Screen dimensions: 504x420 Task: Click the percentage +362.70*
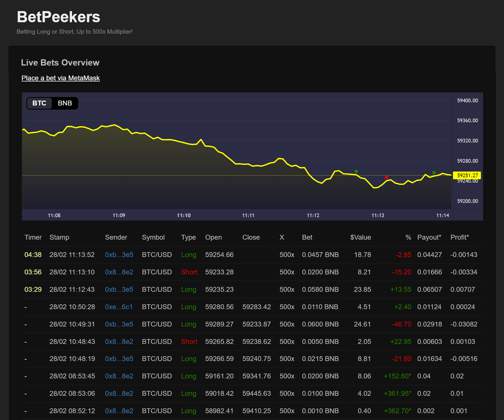[397, 411]
